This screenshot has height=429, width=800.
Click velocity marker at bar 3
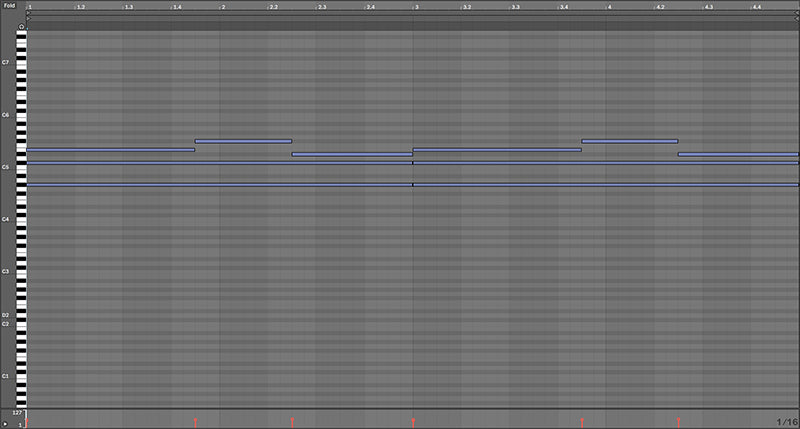(x=413, y=422)
